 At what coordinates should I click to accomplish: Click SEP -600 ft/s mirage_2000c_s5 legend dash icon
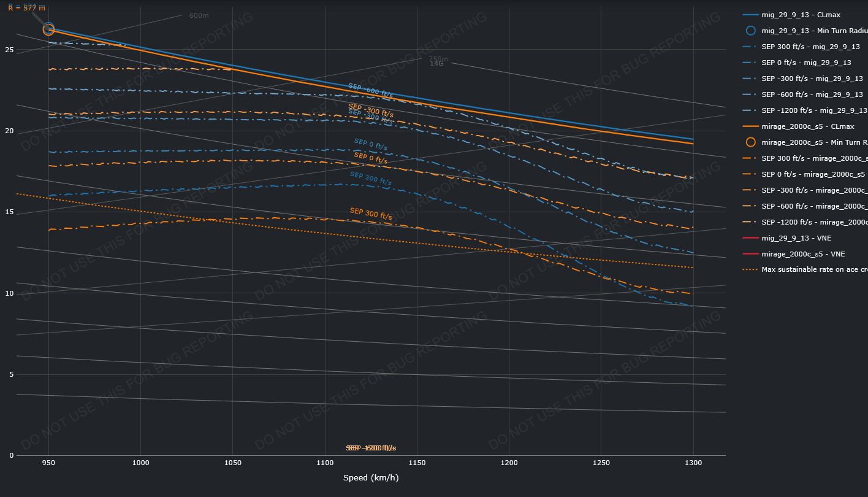pos(751,206)
